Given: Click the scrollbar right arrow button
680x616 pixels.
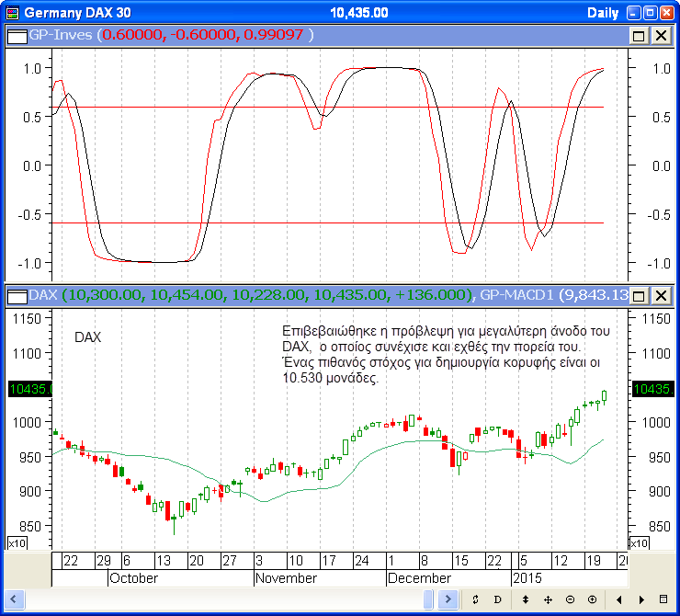Looking at the screenshot, I should point(448,599).
